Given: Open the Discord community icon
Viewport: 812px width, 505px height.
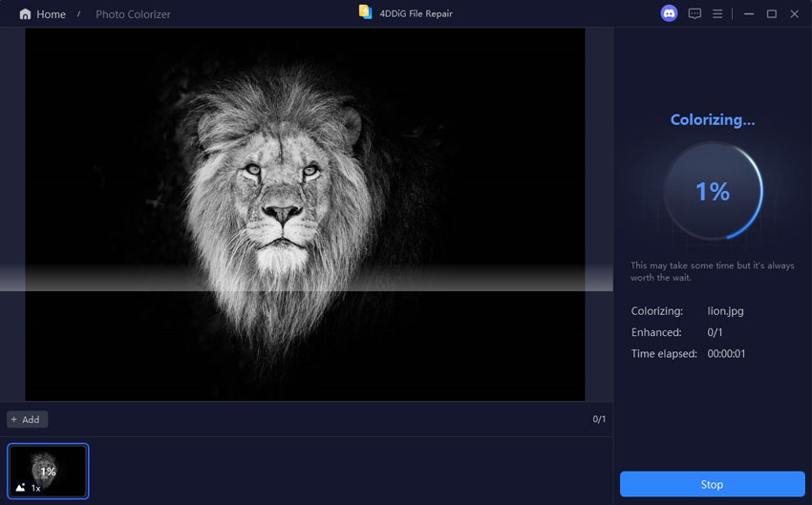Looking at the screenshot, I should [x=669, y=13].
